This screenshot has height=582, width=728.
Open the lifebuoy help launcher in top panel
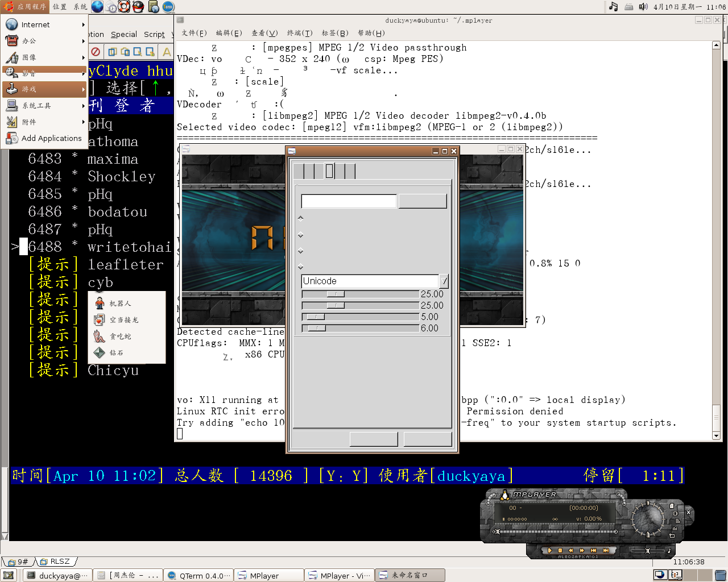pyautogui.click(x=124, y=7)
